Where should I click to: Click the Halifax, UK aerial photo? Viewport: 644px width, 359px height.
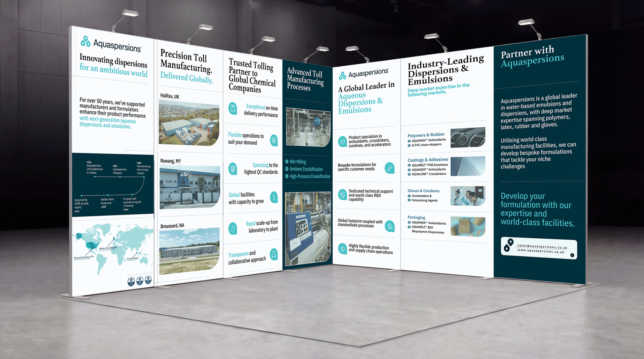click(189, 123)
